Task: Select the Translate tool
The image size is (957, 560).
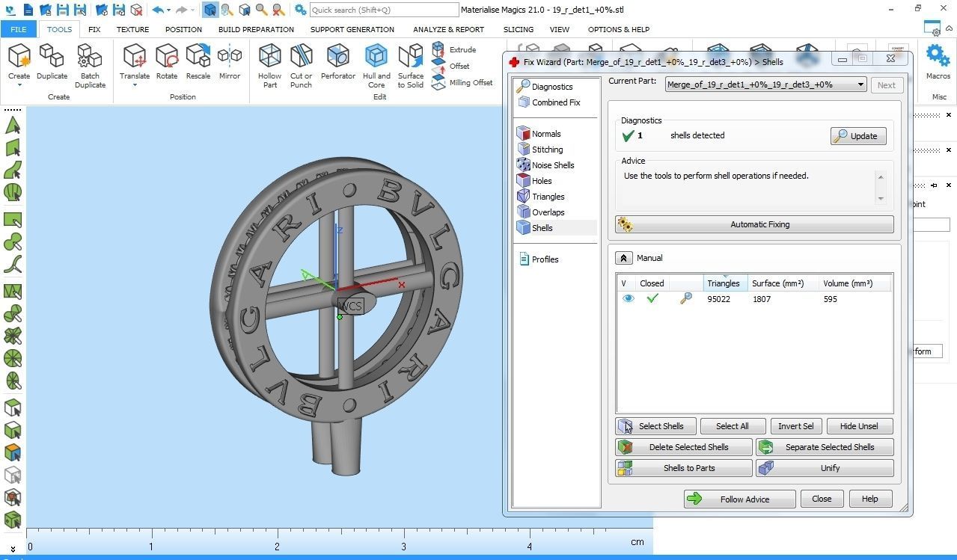Action: pos(135,61)
